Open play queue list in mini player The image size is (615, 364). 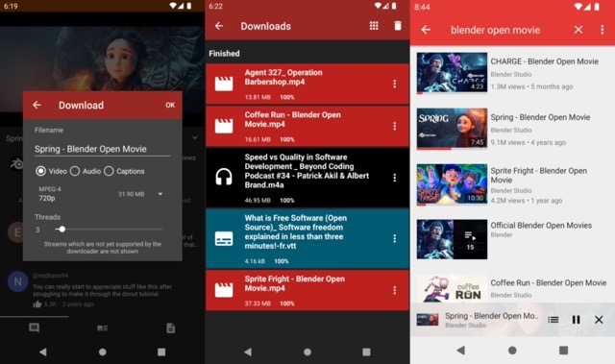(x=553, y=320)
